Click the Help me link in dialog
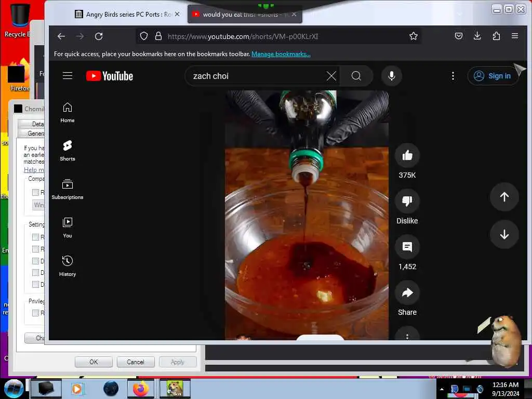The height and width of the screenshot is (399, 532). pos(34,170)
